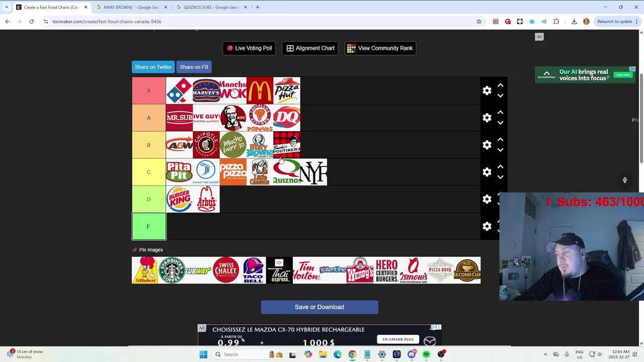Click the Pin Images link
Viewport: 644px width, 362px height.
[x=147, y=250]
